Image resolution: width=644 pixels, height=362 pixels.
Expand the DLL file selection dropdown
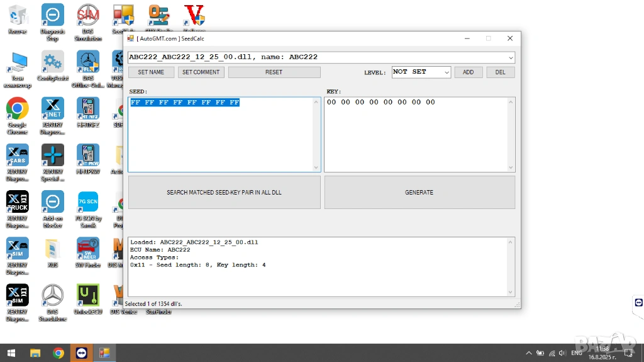(510, 57)
